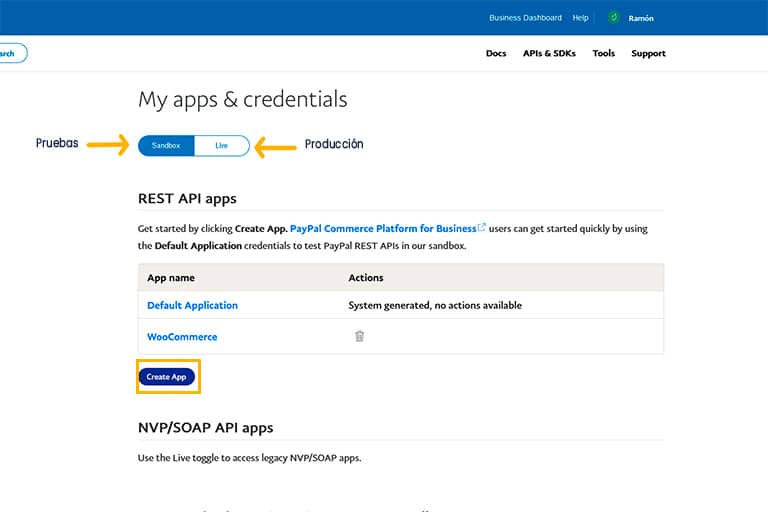Open the Ramón account menu

click(x=641, y=18)
